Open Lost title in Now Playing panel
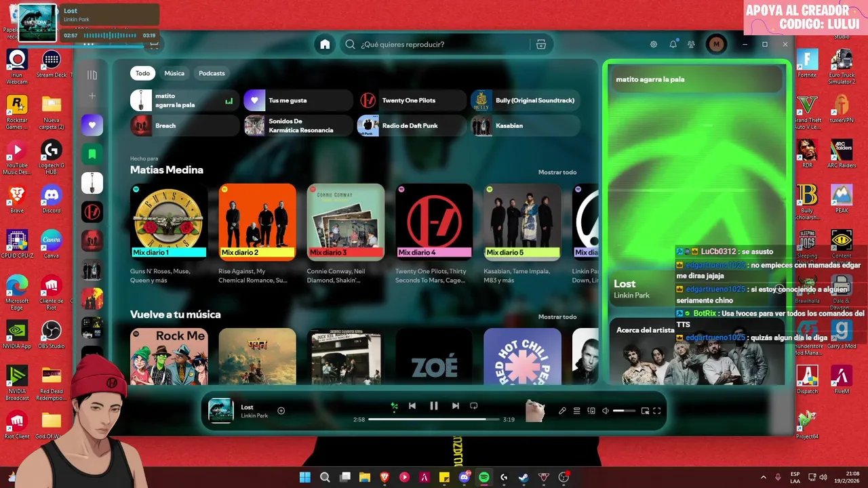868x488 pixels. 625,283
